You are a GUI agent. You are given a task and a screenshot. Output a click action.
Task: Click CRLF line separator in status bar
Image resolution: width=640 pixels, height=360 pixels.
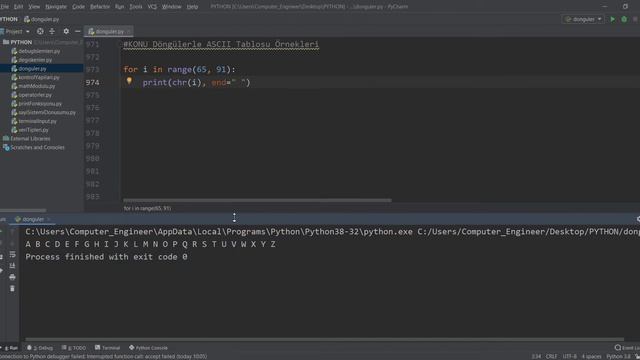click(x=551, y=356)
